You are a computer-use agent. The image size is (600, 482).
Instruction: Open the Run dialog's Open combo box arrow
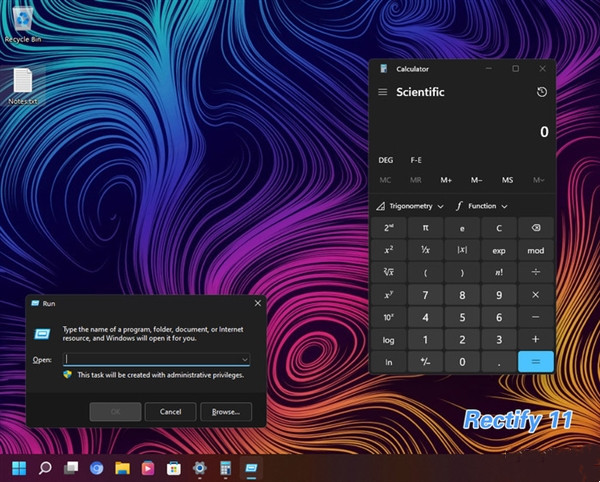[244, 359]
